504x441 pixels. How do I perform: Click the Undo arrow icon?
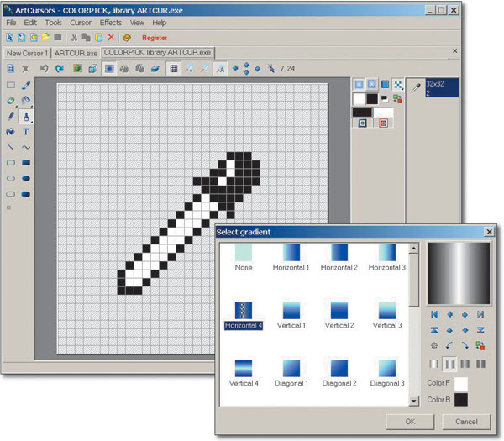tap(45, 69)
